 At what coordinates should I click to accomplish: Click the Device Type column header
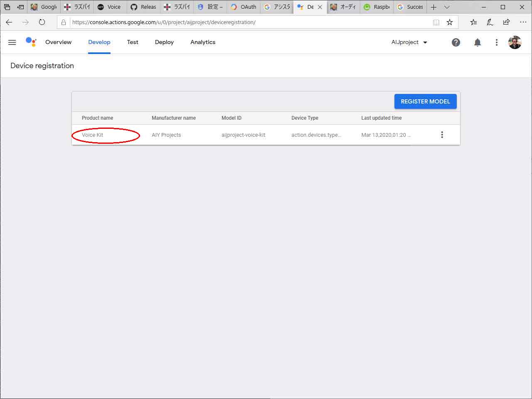tap(305, 118)
